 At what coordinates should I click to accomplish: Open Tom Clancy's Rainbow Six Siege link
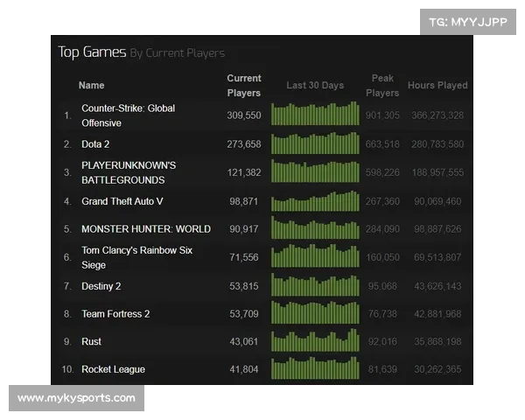point(137,257)
